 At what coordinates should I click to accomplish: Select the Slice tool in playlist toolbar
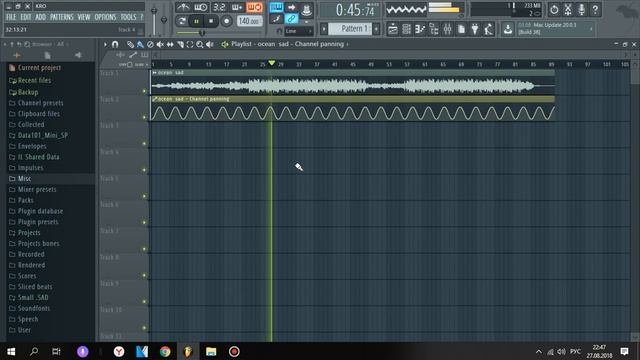[x=180, y=44]
